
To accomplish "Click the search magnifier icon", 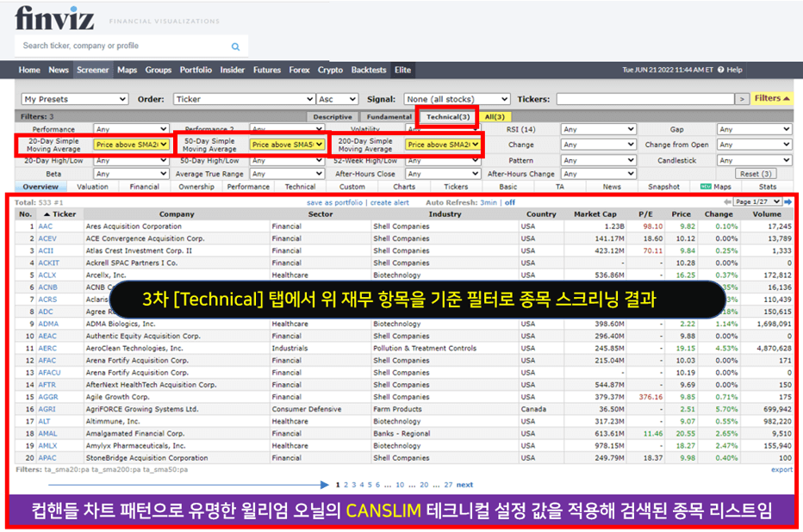I will [x=235, y=46].
